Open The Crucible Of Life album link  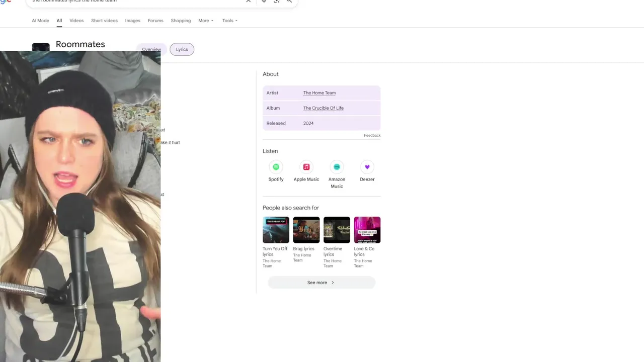pyautogui.click(x=324, y=108)
